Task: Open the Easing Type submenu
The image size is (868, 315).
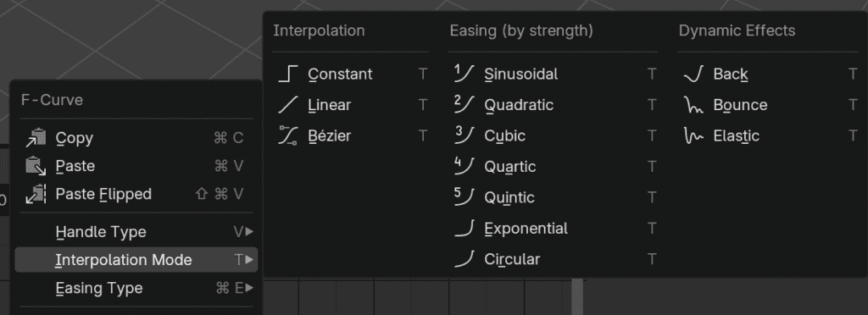Action: (136, 289)
